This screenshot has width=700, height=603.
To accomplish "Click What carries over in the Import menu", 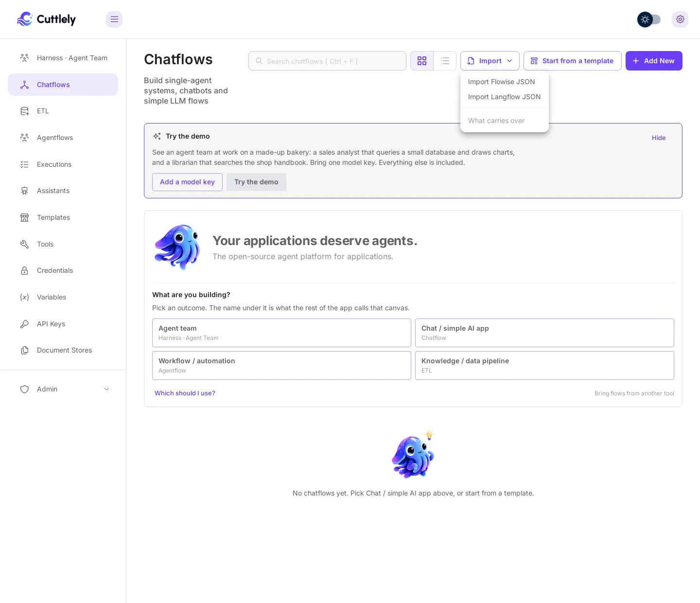I will click(505, 121).
